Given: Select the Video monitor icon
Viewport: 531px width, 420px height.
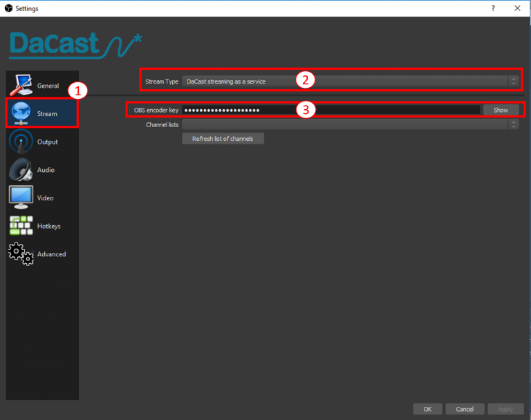Looking at the screenshot, I should 20,198.
